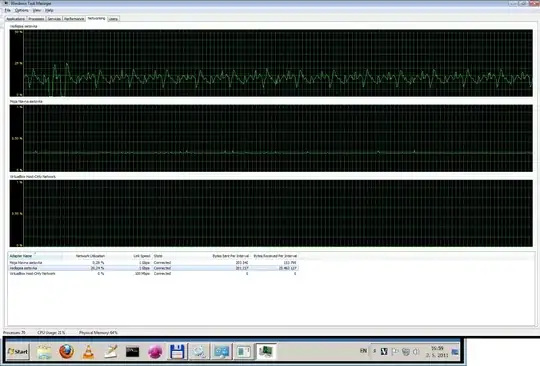Screen dimensions: 540x366
Task: Open the File menu
Action: pos(7,10)
